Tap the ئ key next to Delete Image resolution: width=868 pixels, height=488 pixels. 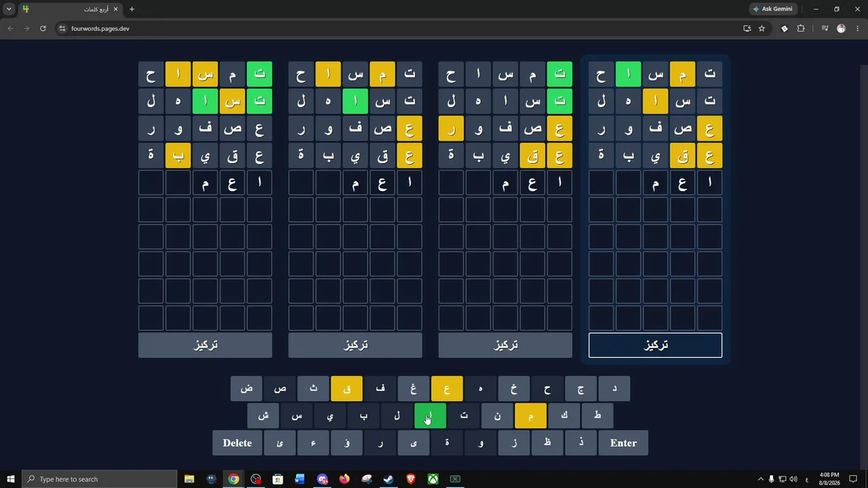point(280,443)
